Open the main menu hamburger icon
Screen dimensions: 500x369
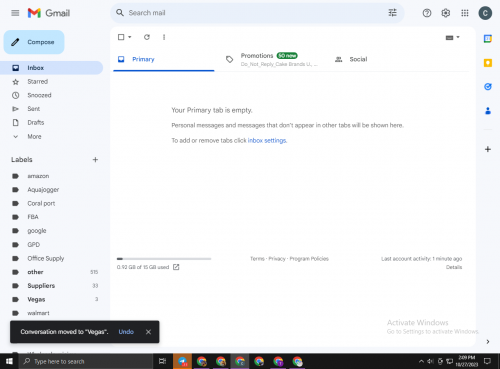[x=15, y=13]
